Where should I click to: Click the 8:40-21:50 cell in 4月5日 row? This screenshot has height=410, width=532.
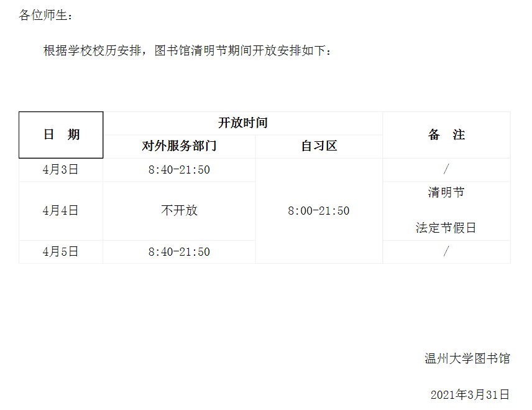(x=179, y=252)
